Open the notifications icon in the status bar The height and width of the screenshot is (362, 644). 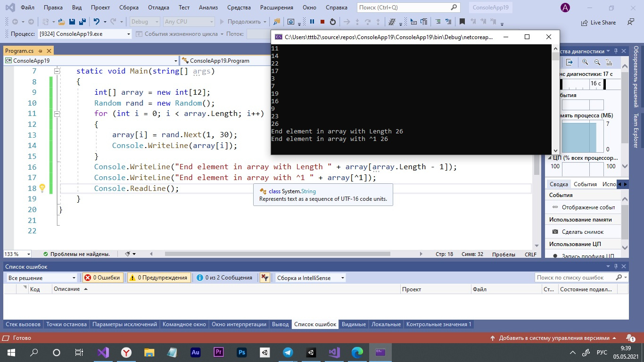click(630, 338)
